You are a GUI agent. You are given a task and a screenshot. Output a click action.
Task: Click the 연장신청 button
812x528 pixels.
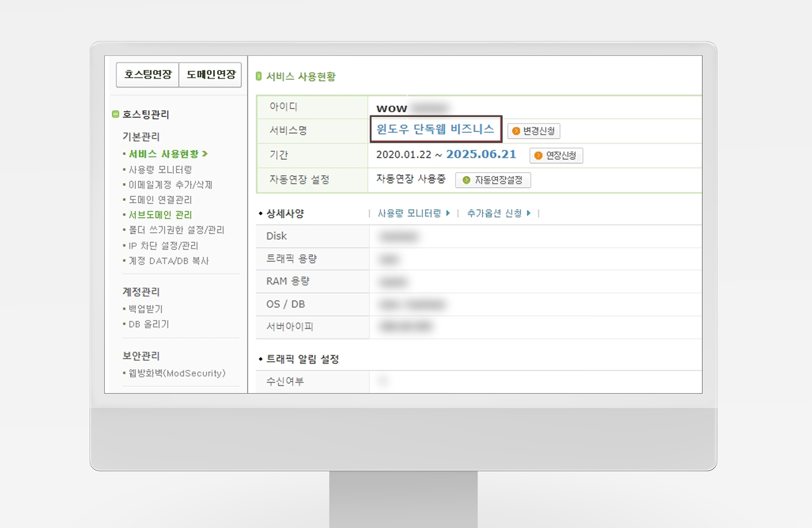[556, 156]
